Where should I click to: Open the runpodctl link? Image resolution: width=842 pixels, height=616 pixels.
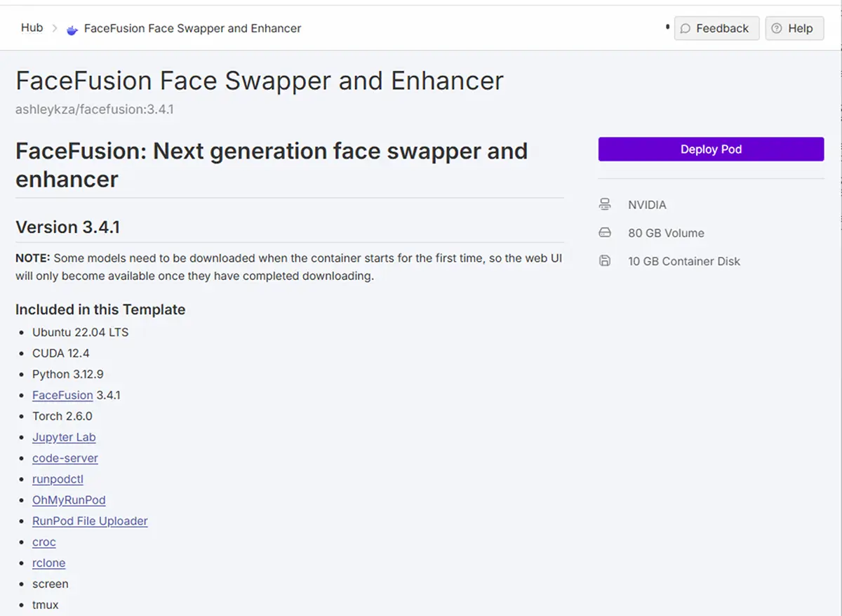58,479
